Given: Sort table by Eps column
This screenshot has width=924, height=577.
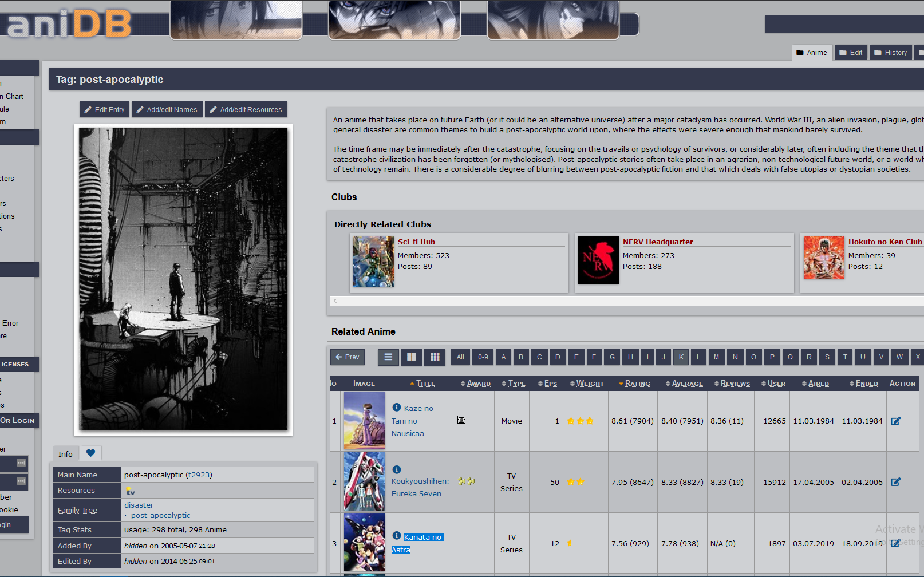Looking at the screenshot, I should click(x=550, y=384).
